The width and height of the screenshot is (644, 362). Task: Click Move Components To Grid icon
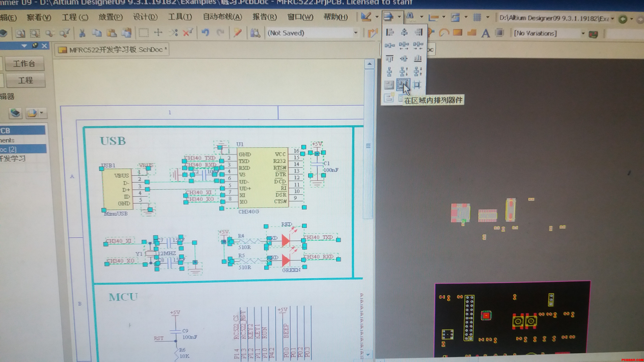(x=417, y=85)
